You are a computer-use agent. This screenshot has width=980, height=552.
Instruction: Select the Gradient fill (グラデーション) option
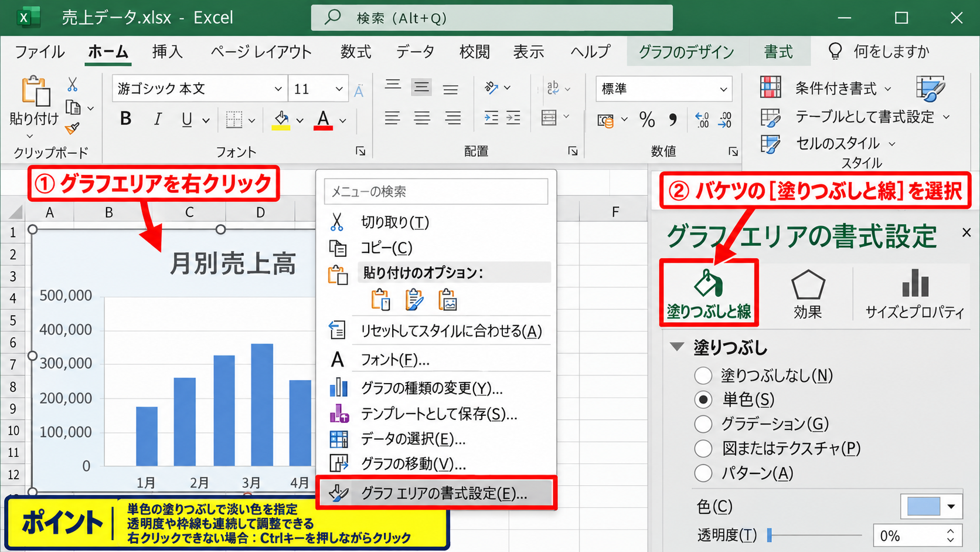click(x=703, y=424)
